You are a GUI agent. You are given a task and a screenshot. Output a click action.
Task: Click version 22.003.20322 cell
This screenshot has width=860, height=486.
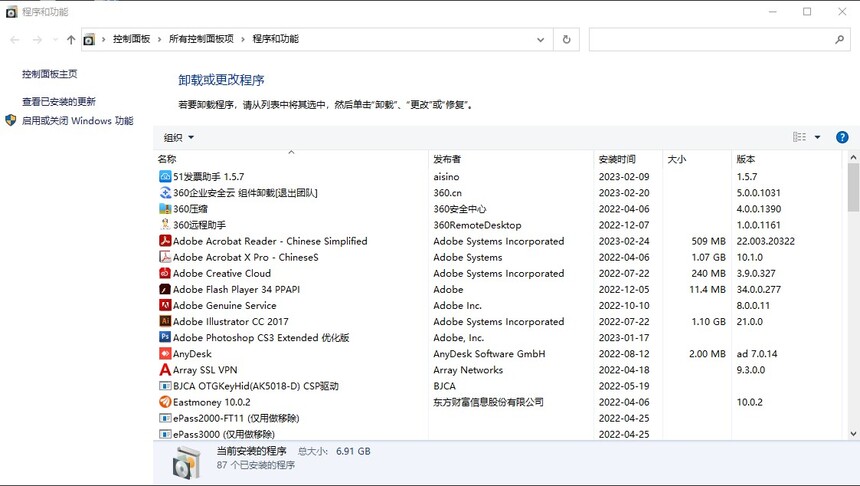[765, 241]
